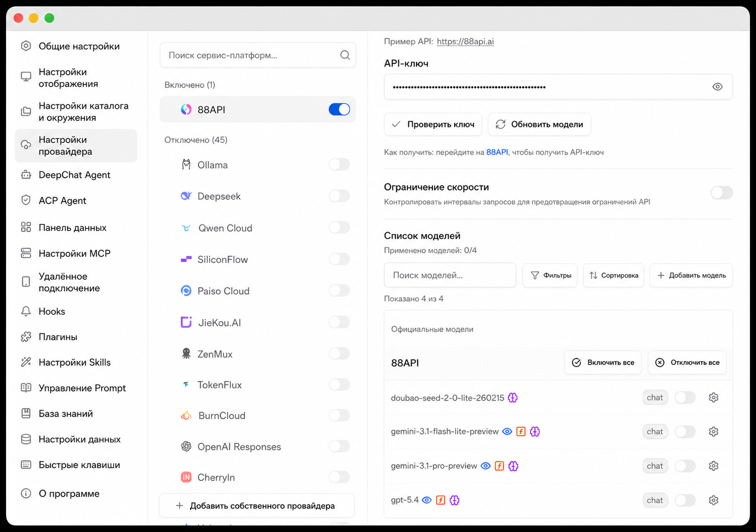
Task: Click the TokenFlux logo icon
Action: [186, 385]
